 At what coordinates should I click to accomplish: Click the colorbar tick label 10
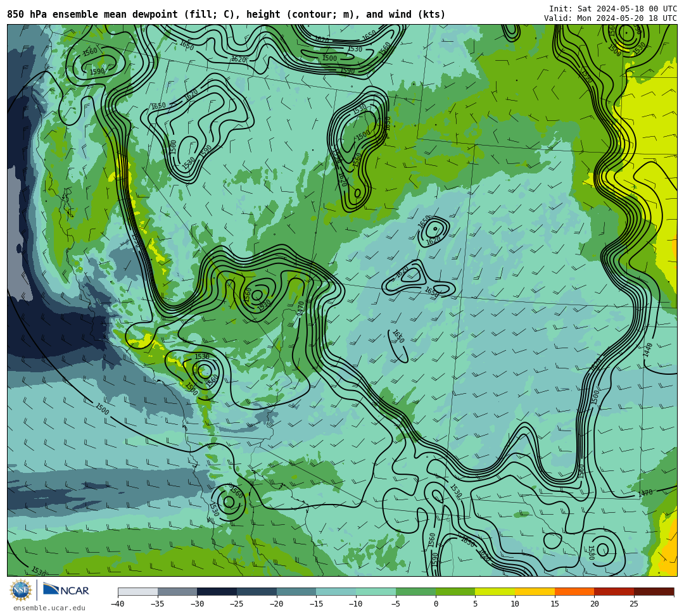pos(515,604)
